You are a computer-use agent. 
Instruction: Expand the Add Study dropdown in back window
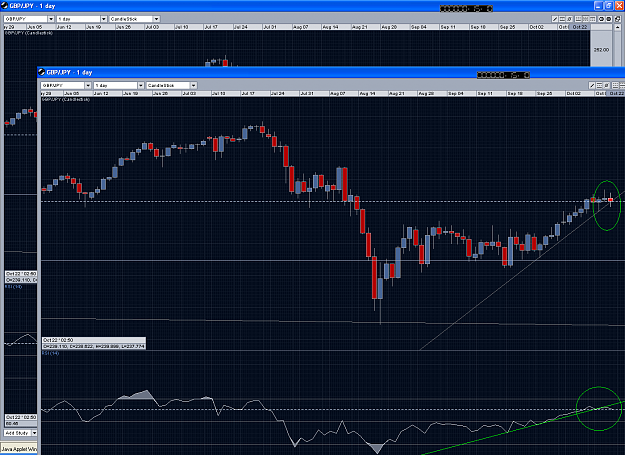click(x=34, y=433)
